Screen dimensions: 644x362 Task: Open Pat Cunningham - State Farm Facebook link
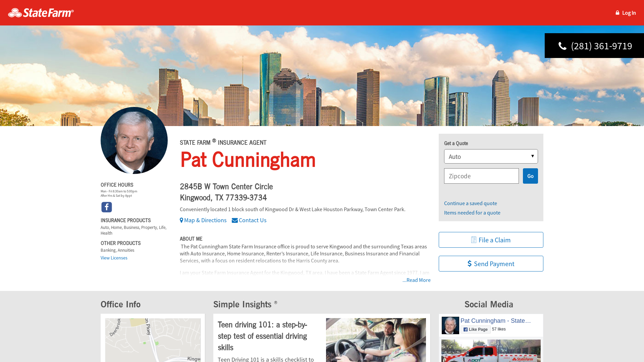click(495, 321)
